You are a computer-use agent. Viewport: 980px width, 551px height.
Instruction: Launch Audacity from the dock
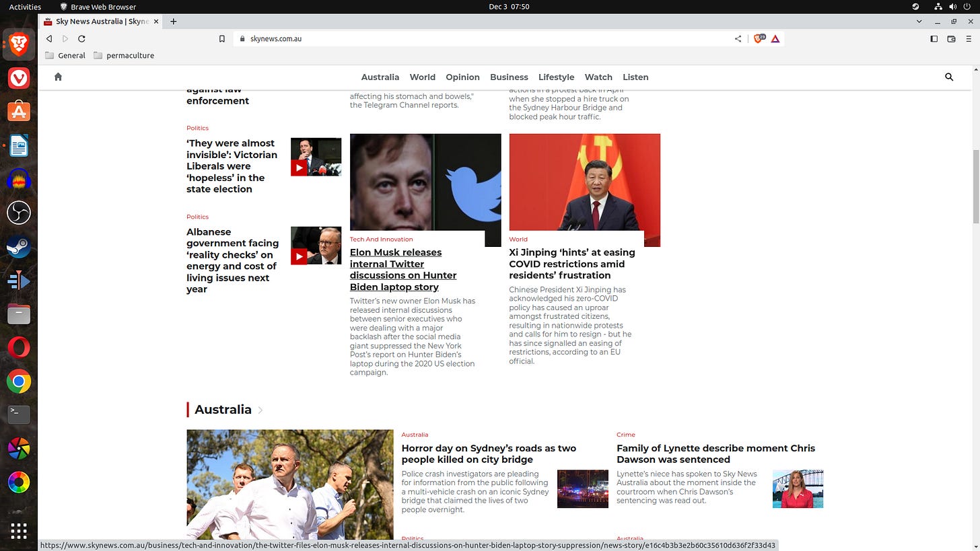19,179
